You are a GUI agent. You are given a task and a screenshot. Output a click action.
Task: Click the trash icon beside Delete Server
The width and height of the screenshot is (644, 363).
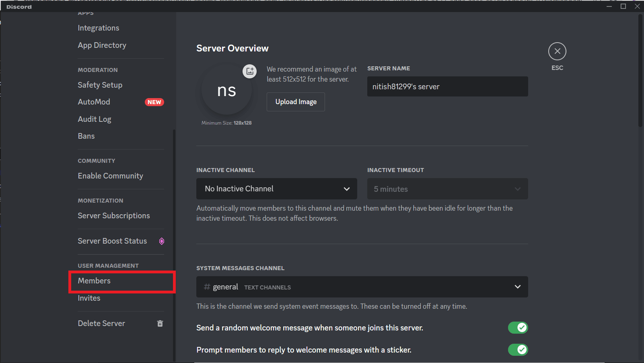coord(160,324)
